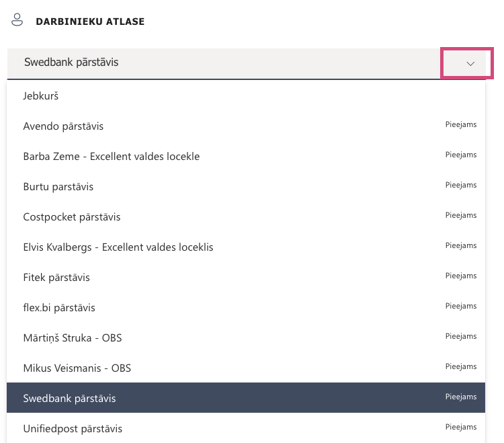Choose Fitek pārstāvis from the dropdown
Screen dimensions: 504x443
coord(56,278)
